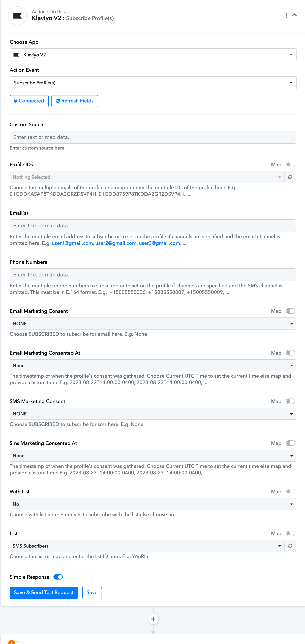Viewport: 305px width, 644px height.
Task: Toggle Map switch for Profile IDs
Action: click(x=290, y=164)
